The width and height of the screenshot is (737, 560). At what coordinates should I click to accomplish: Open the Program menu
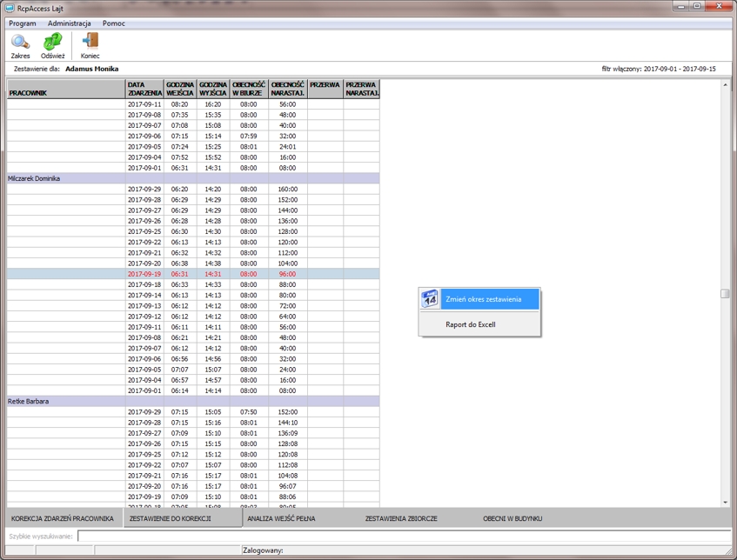pyautogui.click(x=23, y=23)
